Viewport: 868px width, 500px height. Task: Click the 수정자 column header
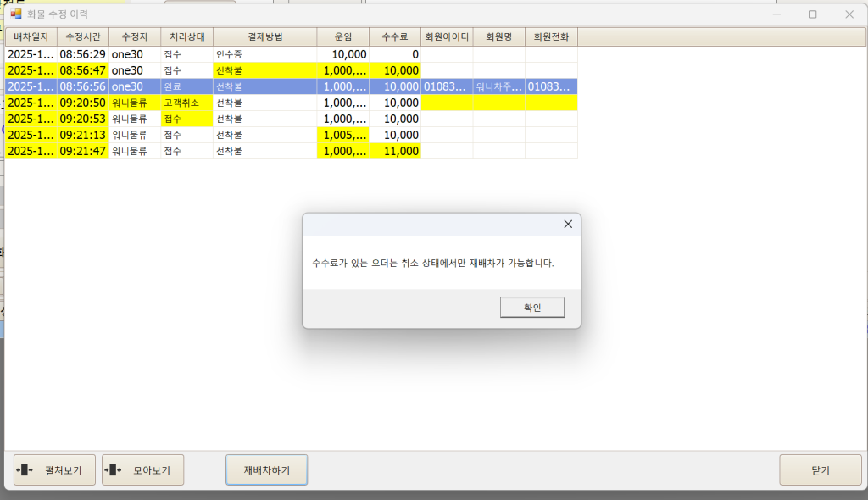coord(135,36)
